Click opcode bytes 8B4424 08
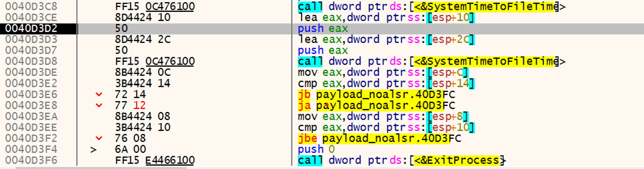The width and height of the screenshot is (644, 169). click(x=143, y=116)
